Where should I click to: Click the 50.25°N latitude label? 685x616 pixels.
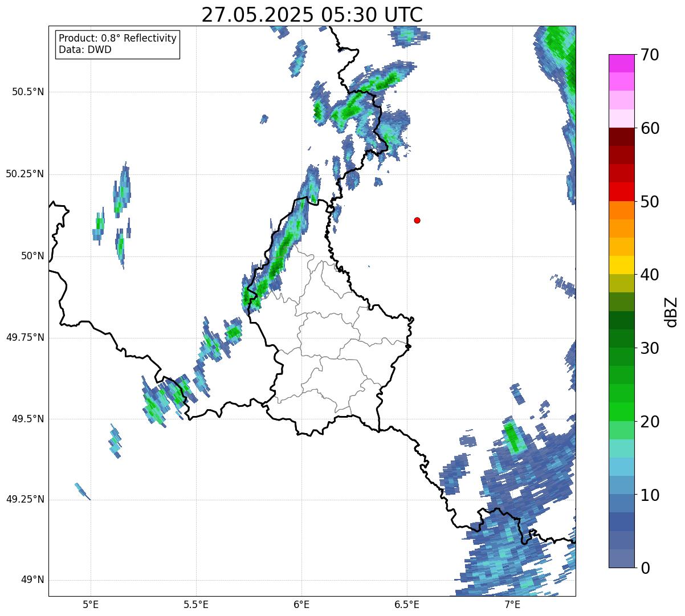25,174
